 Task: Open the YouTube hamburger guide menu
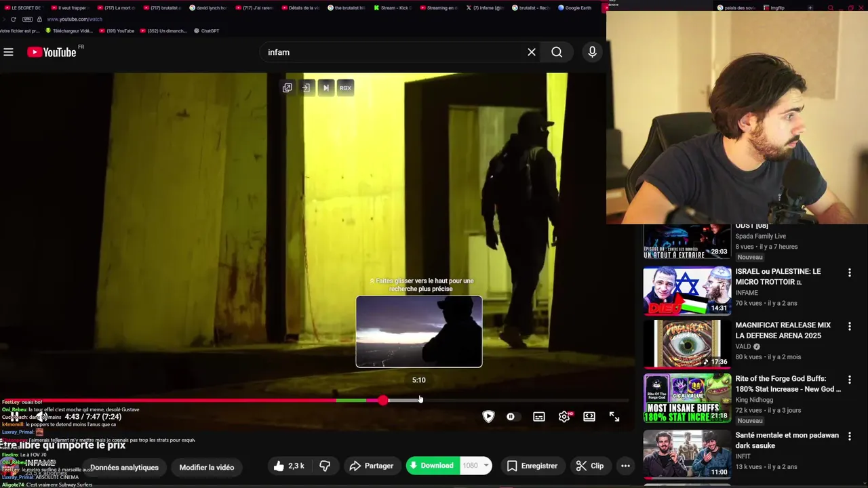click(8, 52)
